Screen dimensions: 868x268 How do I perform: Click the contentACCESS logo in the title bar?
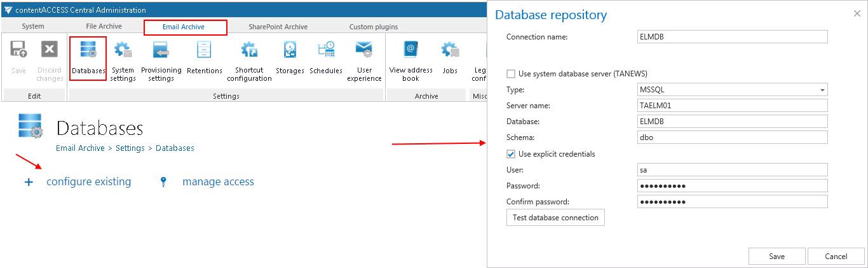pyautogui.click(x=8, y=10)
